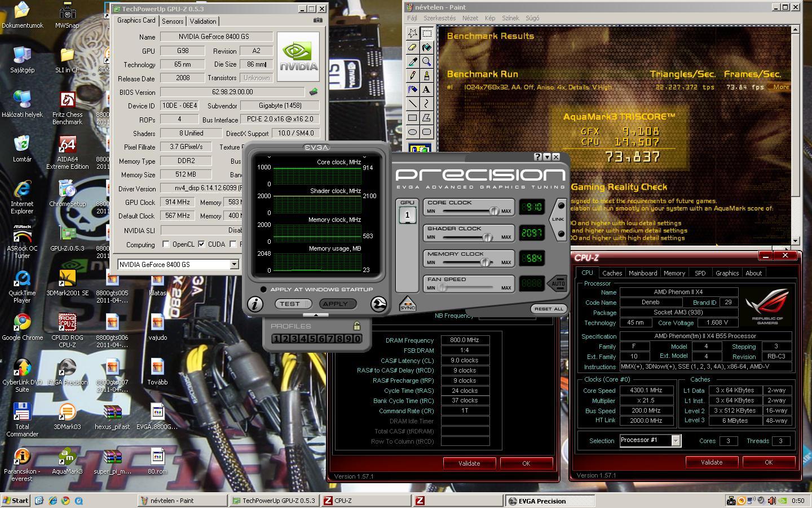Open EVGA Precision information button
This screenshot has width=812, height=508.
click(x=255, y=304)
